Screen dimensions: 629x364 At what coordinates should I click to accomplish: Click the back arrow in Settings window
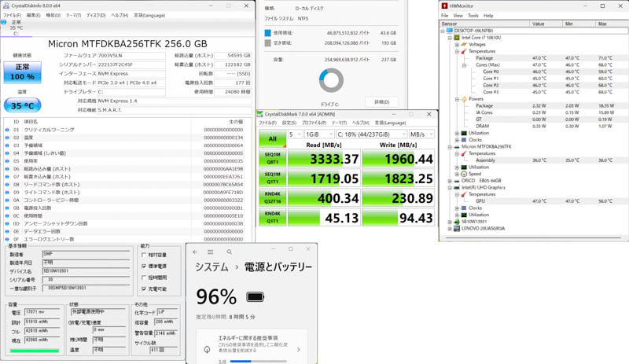pos(196,252)
